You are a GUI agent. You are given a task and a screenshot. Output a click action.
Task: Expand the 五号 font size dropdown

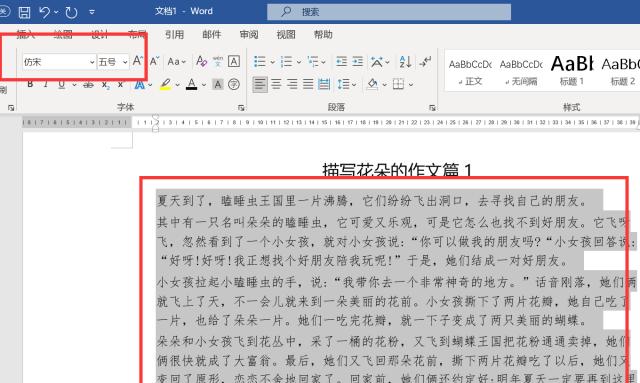(125, 62)
